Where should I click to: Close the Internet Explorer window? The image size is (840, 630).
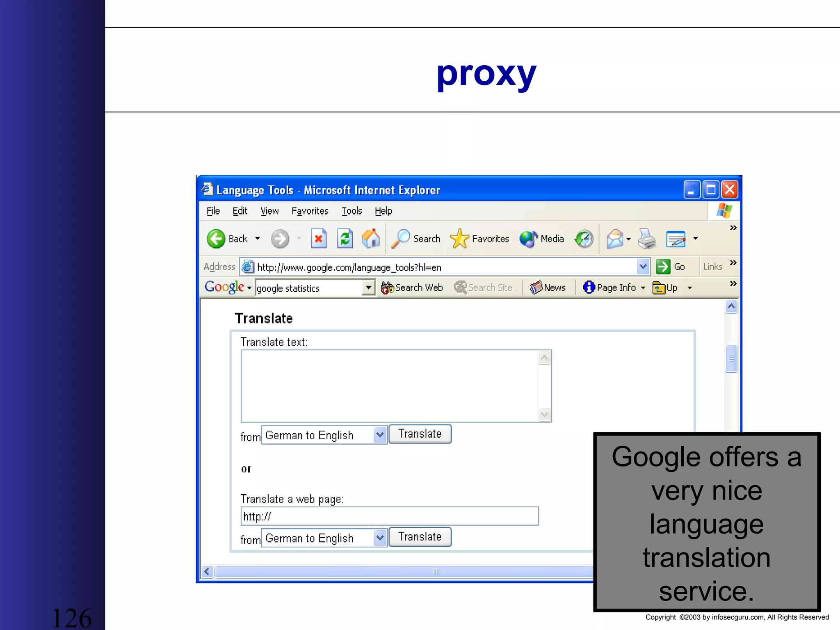coord(730,189)
